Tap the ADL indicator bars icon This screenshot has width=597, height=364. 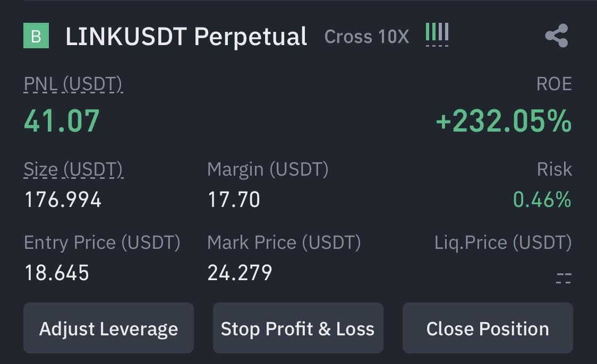pyautogui.click(x=437, y=34)
